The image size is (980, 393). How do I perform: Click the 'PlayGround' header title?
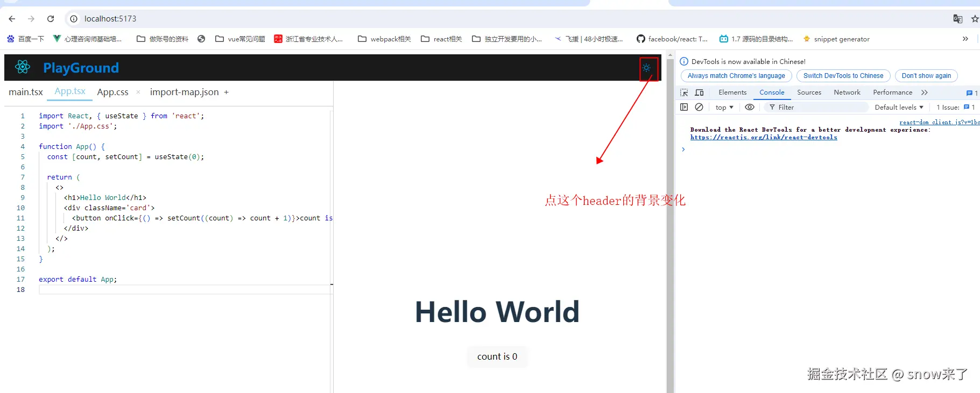(81, 68)
